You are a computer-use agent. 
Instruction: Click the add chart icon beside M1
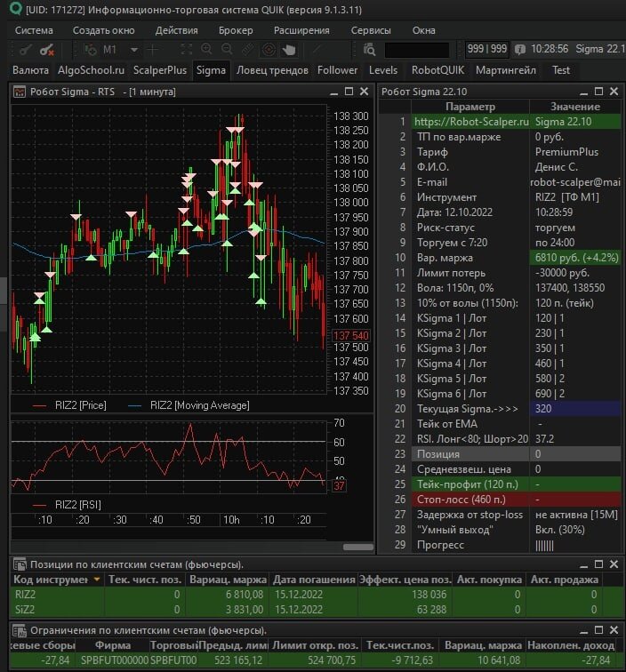[x=90, y=50]
